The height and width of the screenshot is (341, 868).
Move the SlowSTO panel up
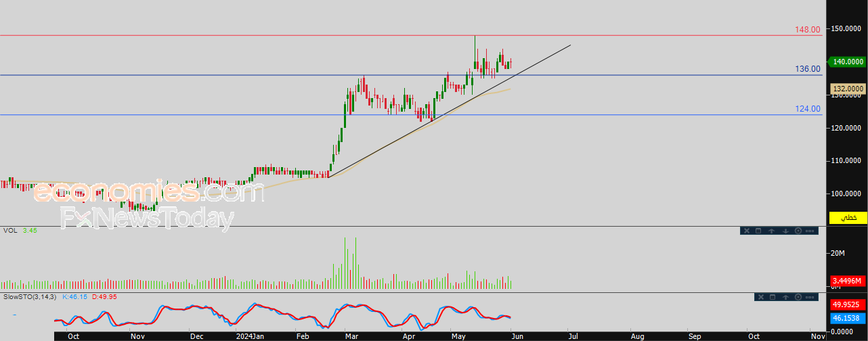785,297
